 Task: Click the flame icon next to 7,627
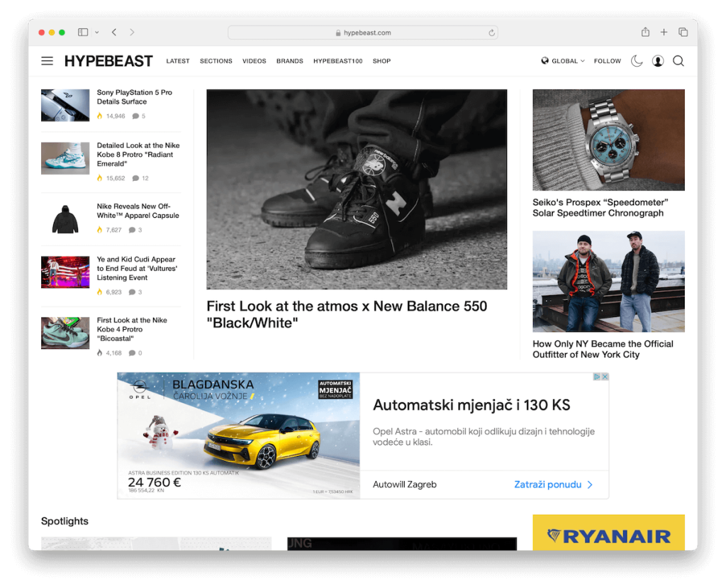pyautogui.click(x=99, y=230)
